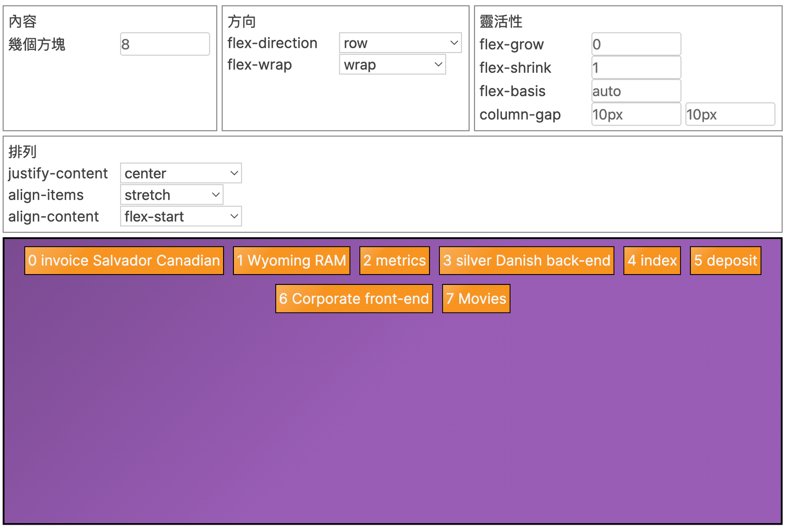Screen dimensions: 788x532
Task: Click the "2 metrics" flex item
Action: pyautogui.click(x=394, y=261)
